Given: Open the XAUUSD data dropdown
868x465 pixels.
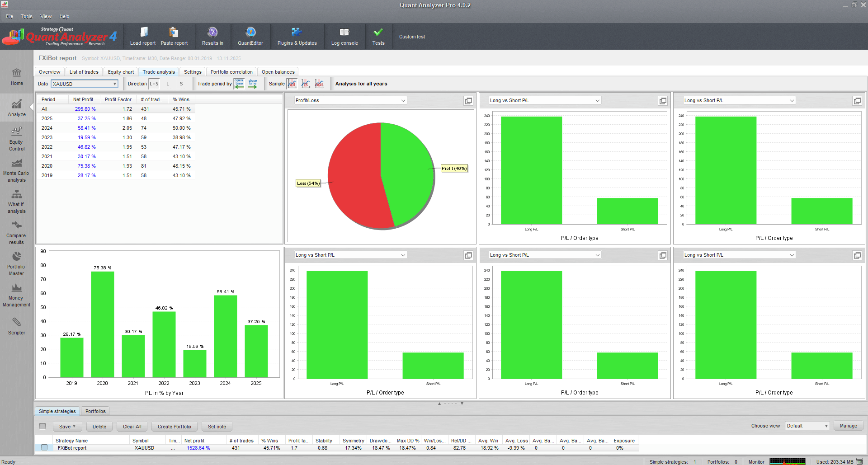Looking at the screenshot, I should 85,84.
